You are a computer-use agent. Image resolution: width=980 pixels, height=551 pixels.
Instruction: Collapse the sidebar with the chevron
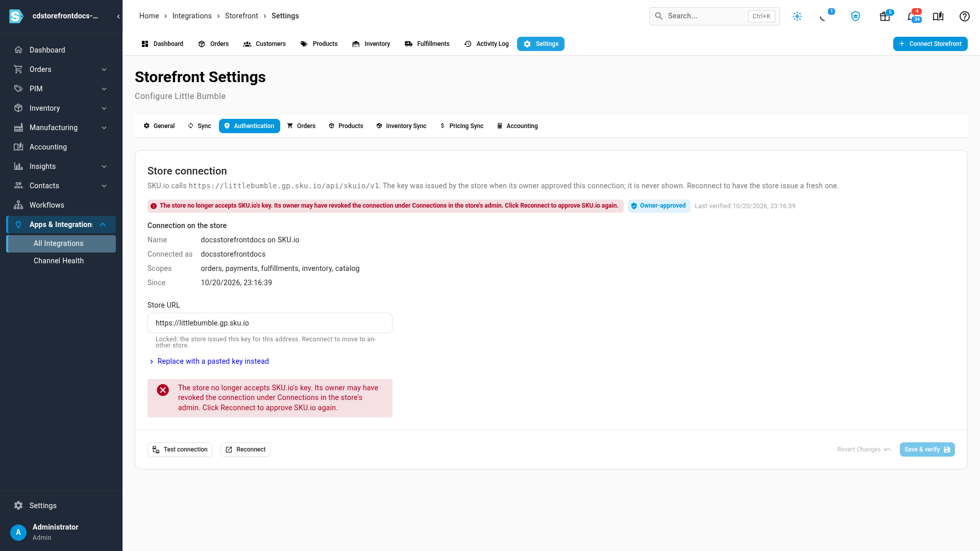coord(118,16)
